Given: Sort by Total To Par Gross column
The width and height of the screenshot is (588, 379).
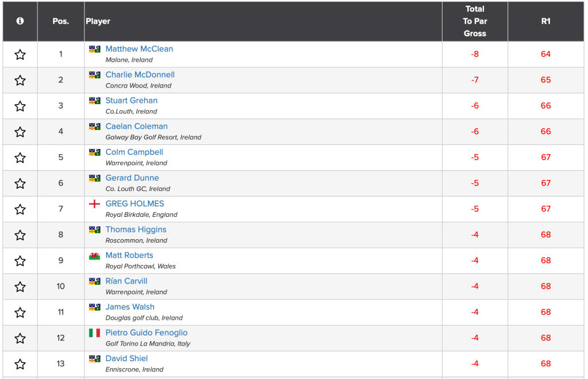Looking at the screenshot, I should (x=475, y=21).
